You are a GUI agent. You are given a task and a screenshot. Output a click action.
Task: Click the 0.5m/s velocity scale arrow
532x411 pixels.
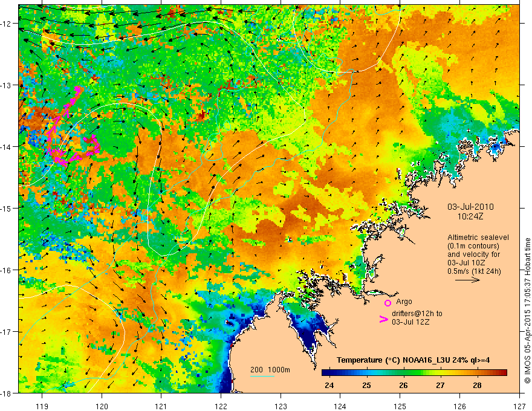(467, 280)
